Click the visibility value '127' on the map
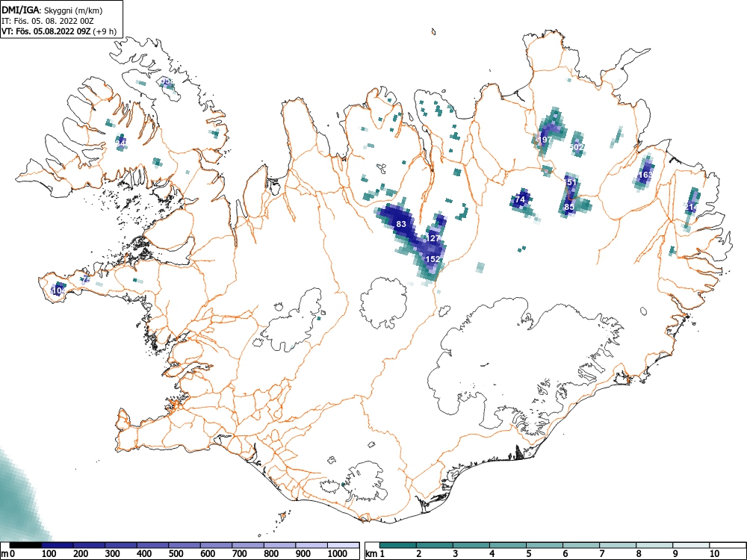Image resolution: width=747 pixels, height=560 pixels. [x=433, y=238]
